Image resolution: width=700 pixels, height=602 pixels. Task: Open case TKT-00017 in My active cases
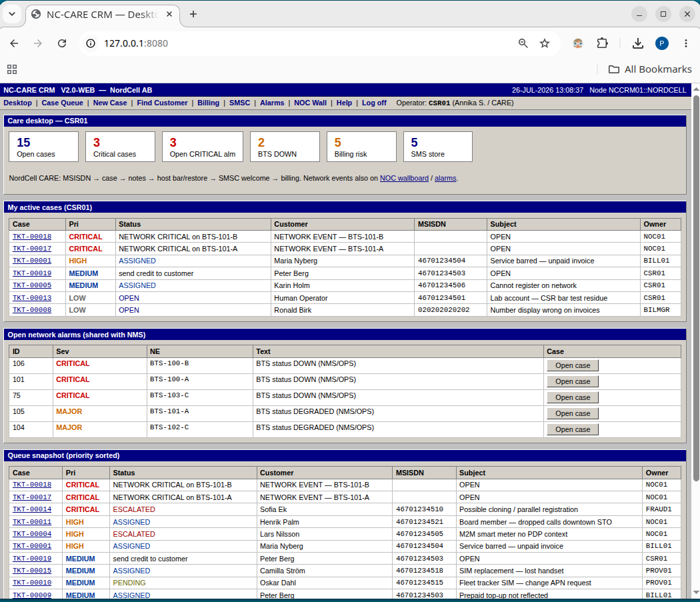coord(32,249)
